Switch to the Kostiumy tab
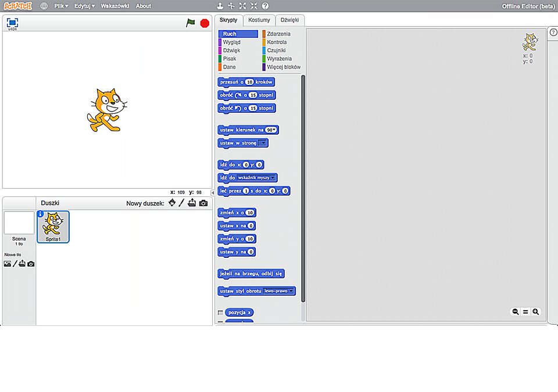This screenshot has width=558, height=392. point(259,20)
